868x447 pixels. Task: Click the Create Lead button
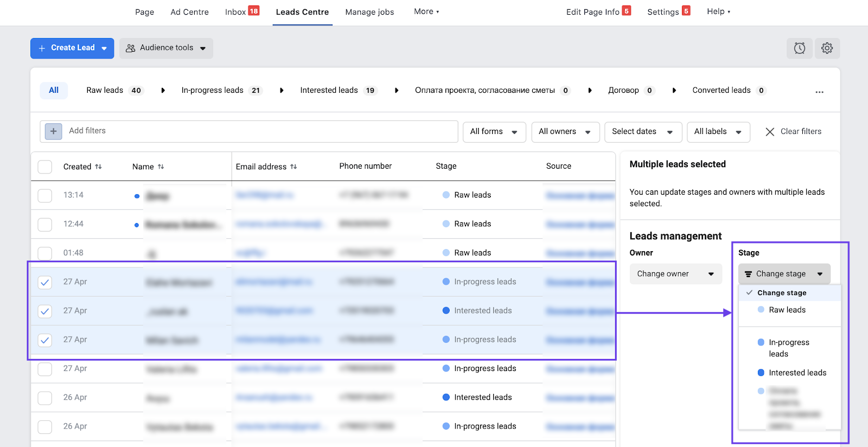coord(72,48)
